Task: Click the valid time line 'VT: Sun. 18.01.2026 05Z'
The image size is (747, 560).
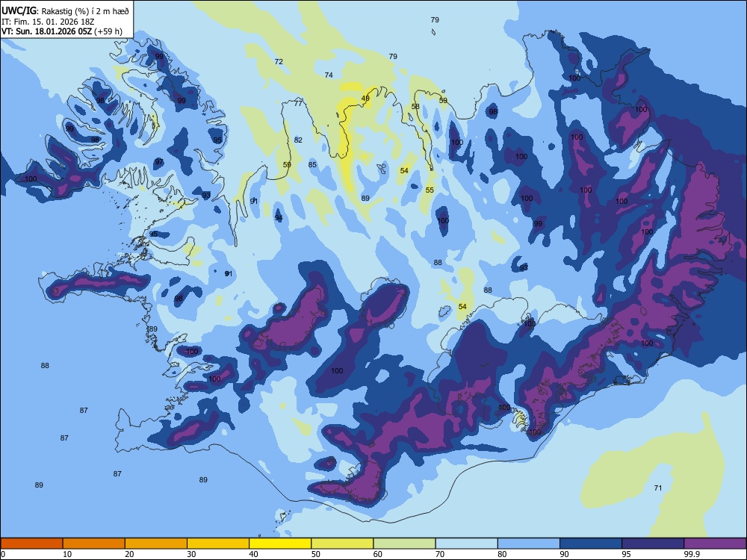Action: coord(46,31)
